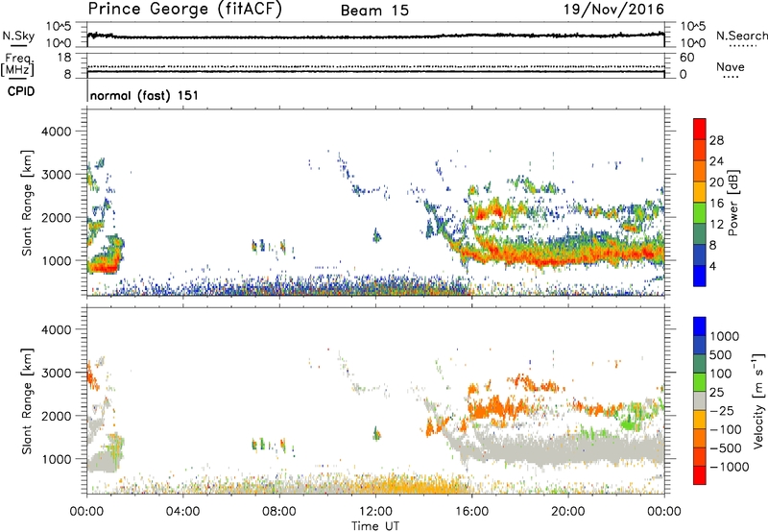Click the '12:00' time tick label
The width and height of the screenshot is (768, 532).
pyautogui.click(x=375, y=512)
